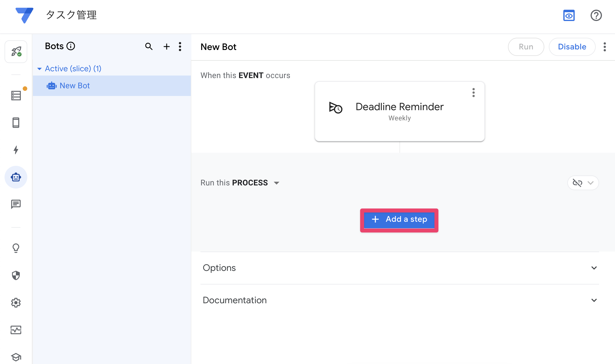Open Deadline Reminder event kebab menu
Screen dimensions: 615x364
click(473, 93)
